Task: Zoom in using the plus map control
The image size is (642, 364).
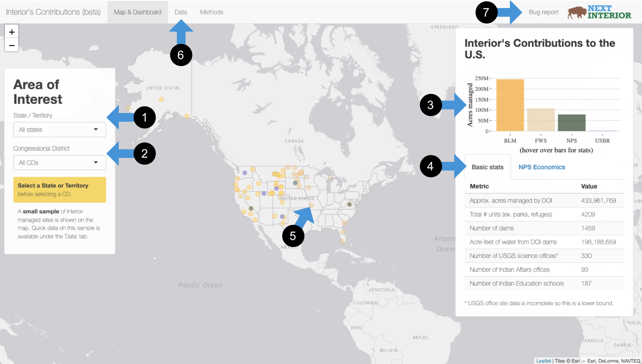Action: (x=12, y=32)
